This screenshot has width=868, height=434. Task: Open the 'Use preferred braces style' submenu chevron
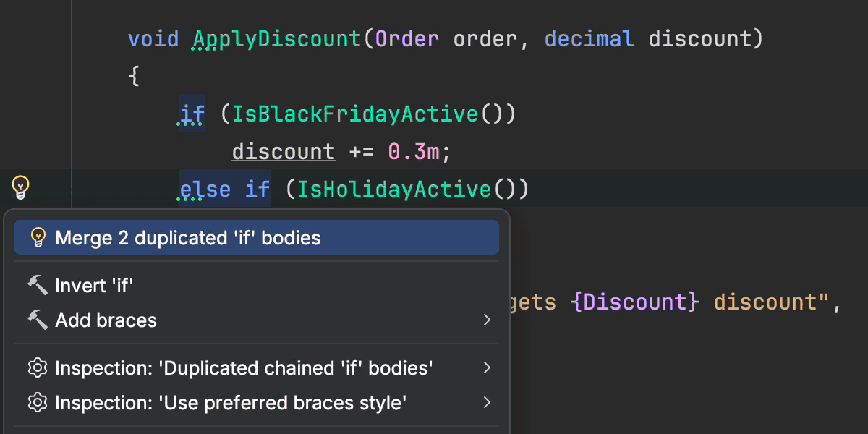coord(488,402)
